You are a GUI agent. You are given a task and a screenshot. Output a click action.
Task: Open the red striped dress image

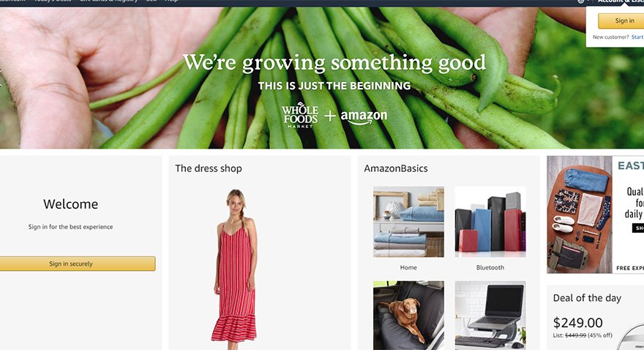(234, 266)
